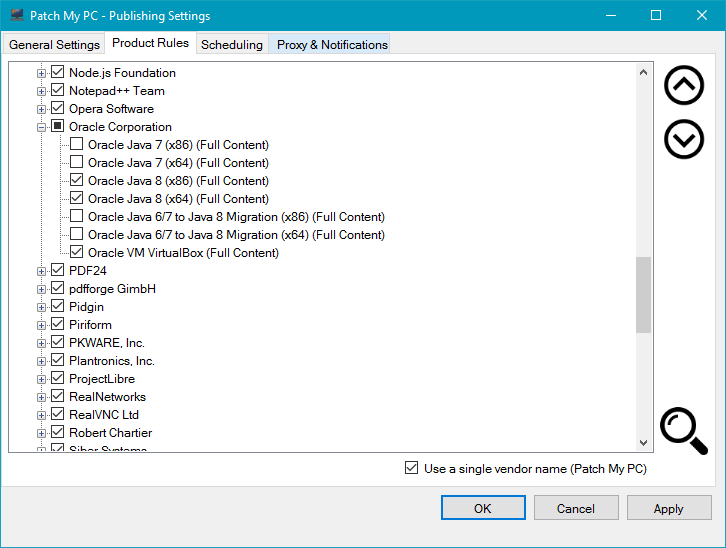Uncheck the Opera Software checkbox
Screen dimensions: 726x548
pos(57,108)
